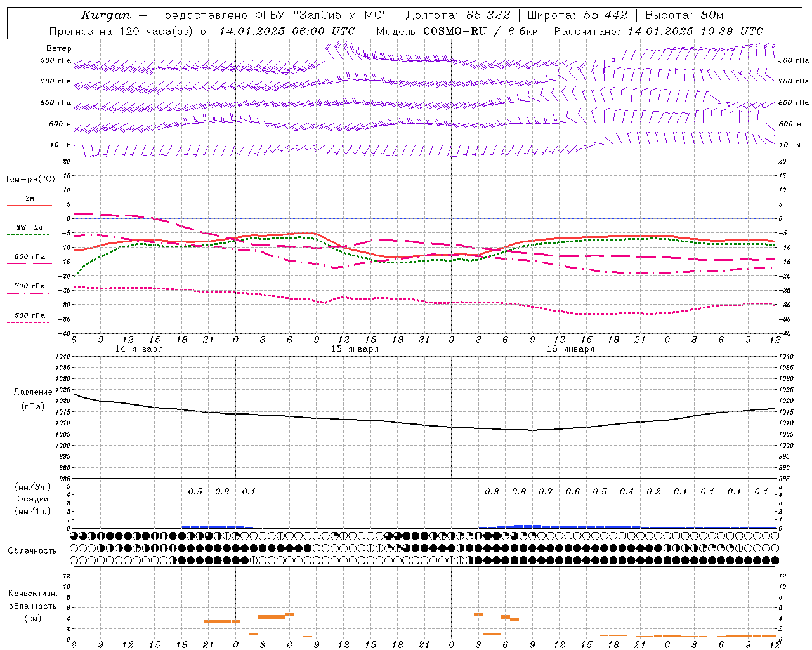
Task: Select the longitude value "Долгота: 65.322"
Action: [457, 15]
